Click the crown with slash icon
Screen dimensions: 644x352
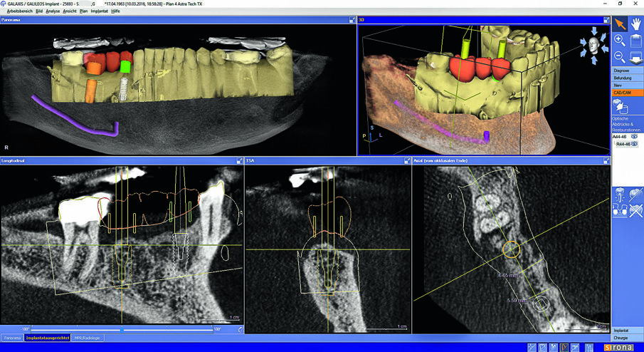pos(635,195)
